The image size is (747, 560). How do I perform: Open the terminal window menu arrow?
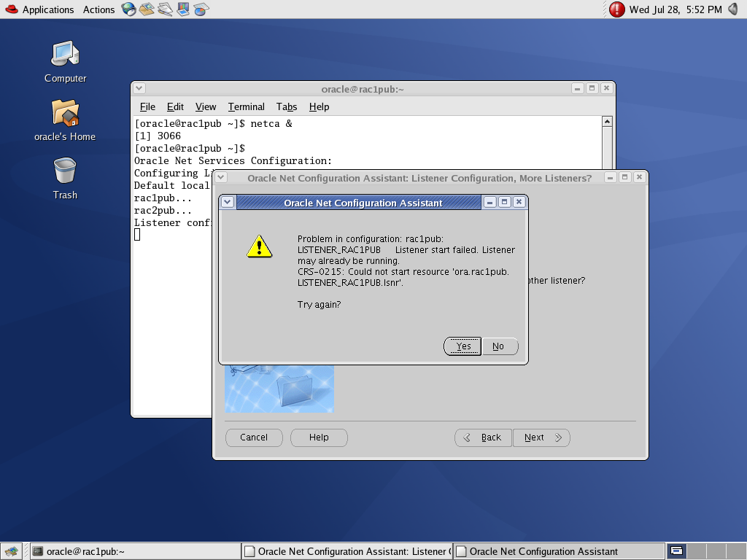tap(139, 88)
